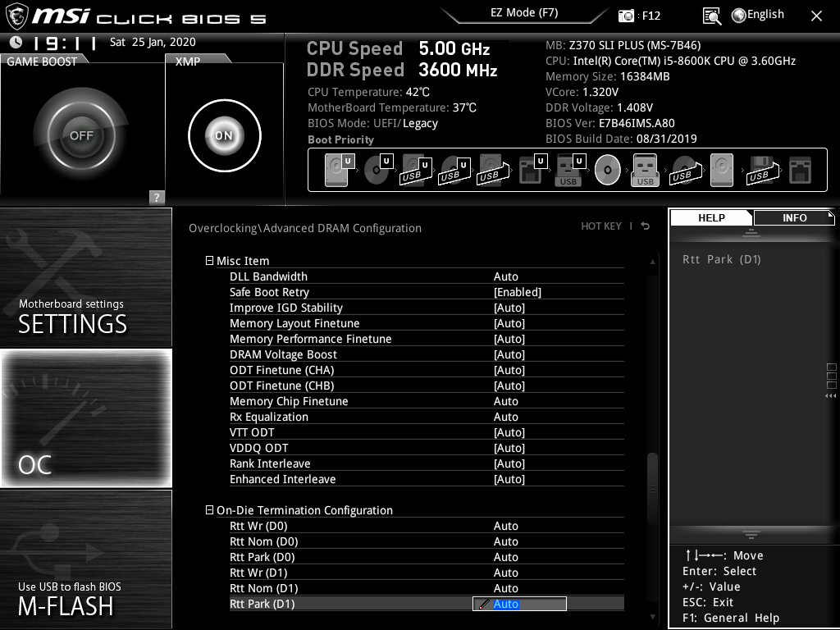This screenshot has height=630, width=840.
Task: Select the VDDQ ODT row label
Action: pos(258,448)
